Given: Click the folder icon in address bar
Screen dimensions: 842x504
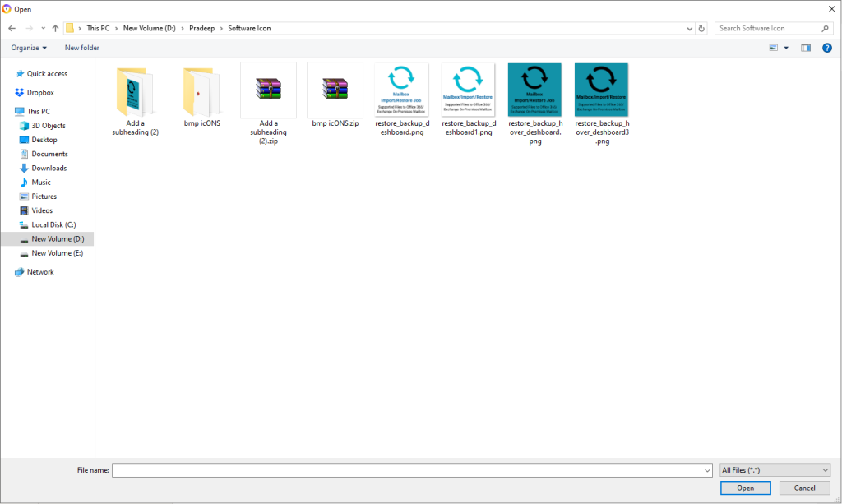Looking at the screenshot, I should 70,29.
